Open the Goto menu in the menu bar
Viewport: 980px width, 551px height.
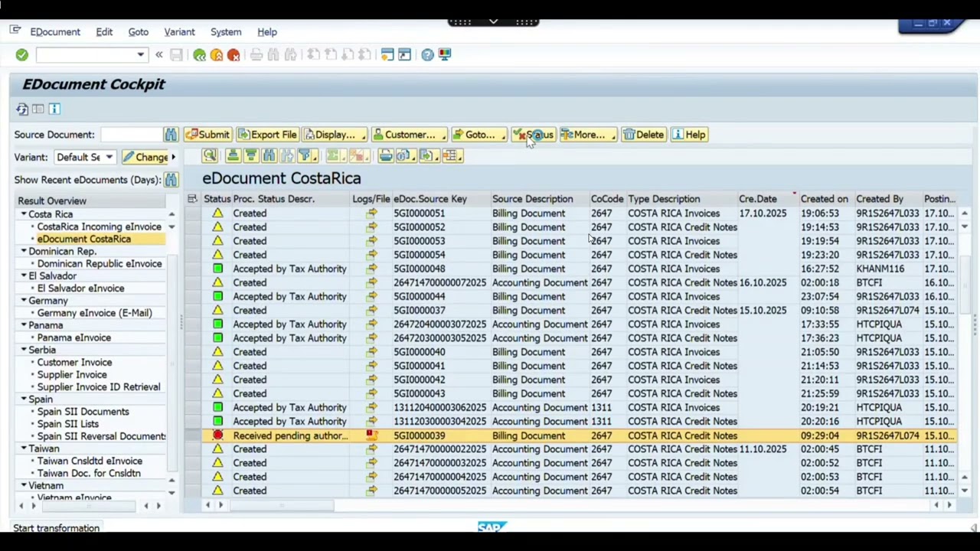click(138, 32)
